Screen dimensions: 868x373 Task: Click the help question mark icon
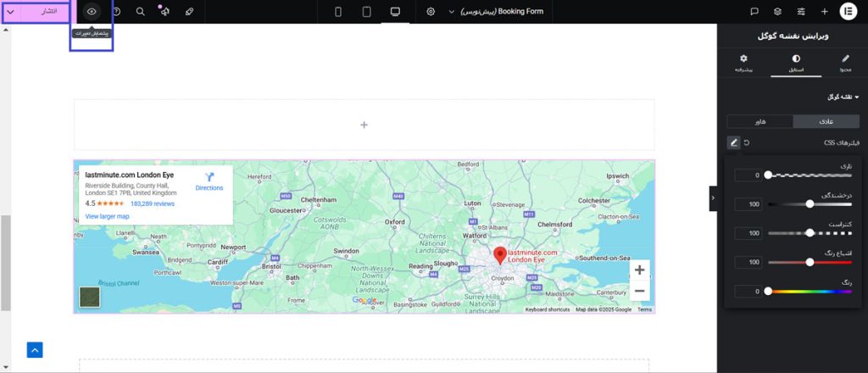pos(116,12)
